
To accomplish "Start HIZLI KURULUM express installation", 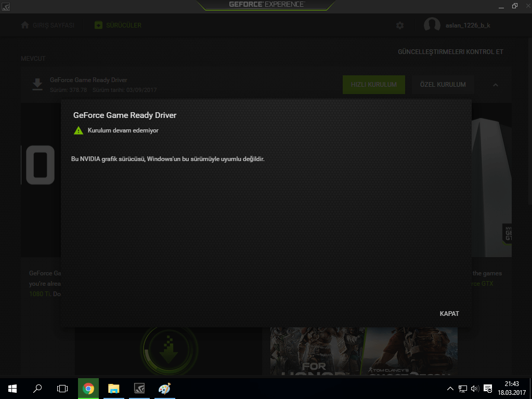I will (x=373, y=84).
